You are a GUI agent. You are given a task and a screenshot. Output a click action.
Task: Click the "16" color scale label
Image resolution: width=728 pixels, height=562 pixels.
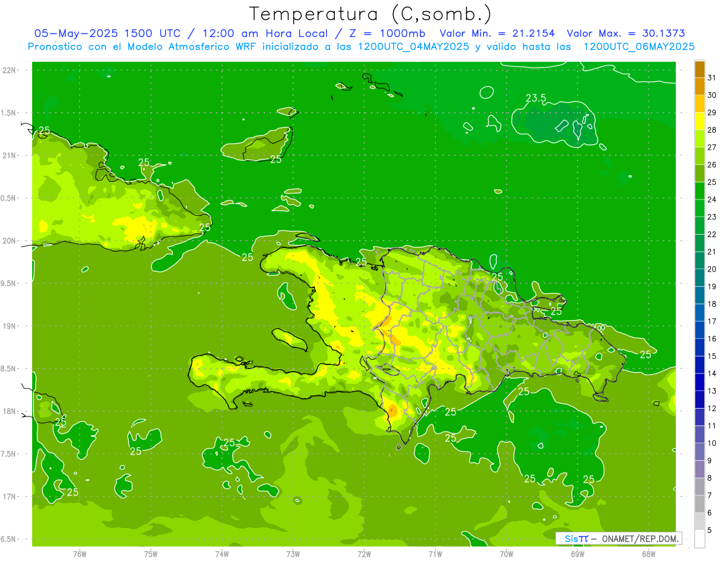click(712, 338)
